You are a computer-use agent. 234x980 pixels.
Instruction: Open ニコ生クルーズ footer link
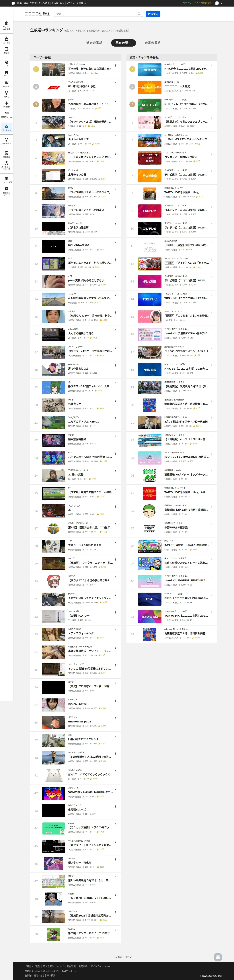pyautogui.click(x=69, y=971)
